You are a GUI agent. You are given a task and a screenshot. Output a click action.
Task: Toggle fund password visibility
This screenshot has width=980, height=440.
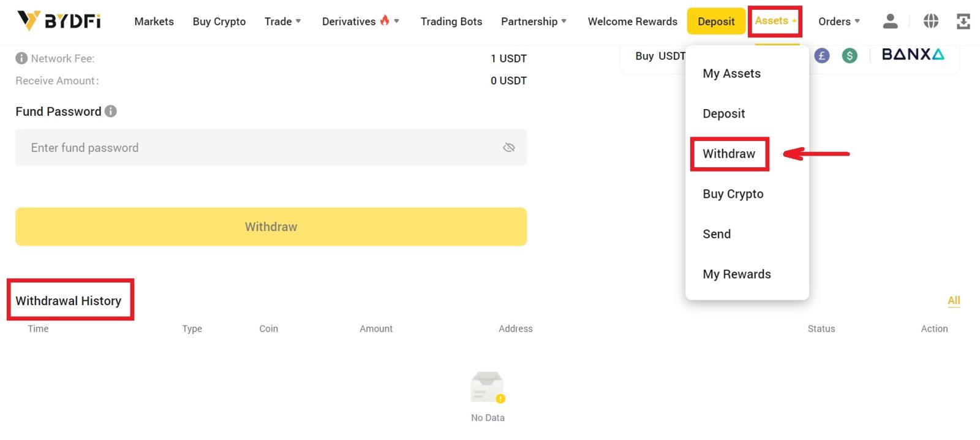[x=509, y=147]
